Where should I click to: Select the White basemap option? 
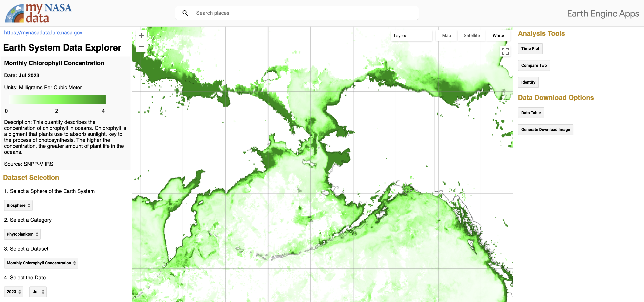tap(498, 36)
